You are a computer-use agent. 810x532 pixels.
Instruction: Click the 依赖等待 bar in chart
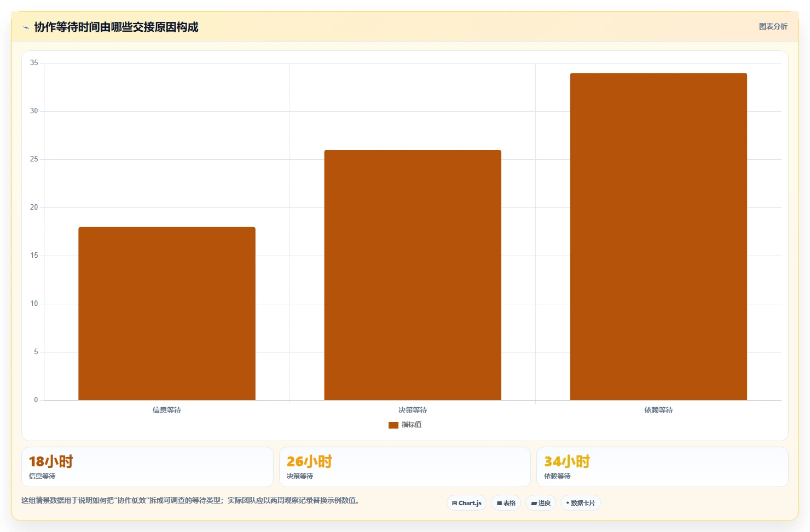coord(658,236)
